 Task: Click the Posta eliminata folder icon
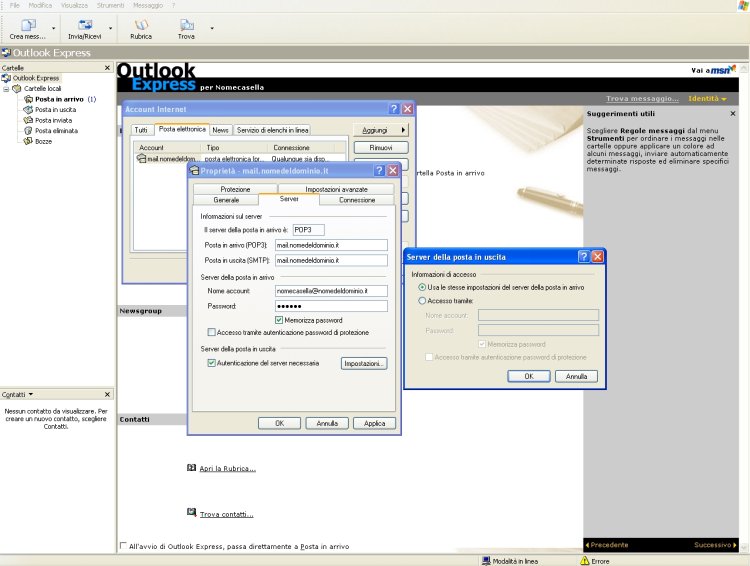pos(28,131)
